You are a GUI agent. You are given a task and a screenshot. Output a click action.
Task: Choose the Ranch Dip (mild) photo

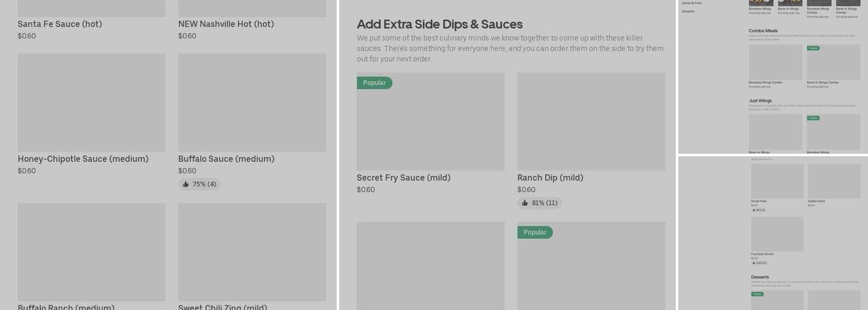(x=591, y=122)
